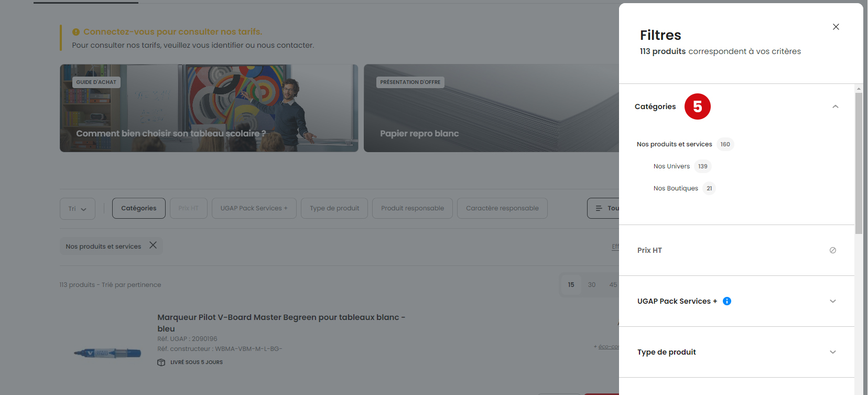The height and width of the screenshot is (395, 868).
Task: Collapse the Catégories section chevron
Action: pyautogui.click(x=836, y=106)
